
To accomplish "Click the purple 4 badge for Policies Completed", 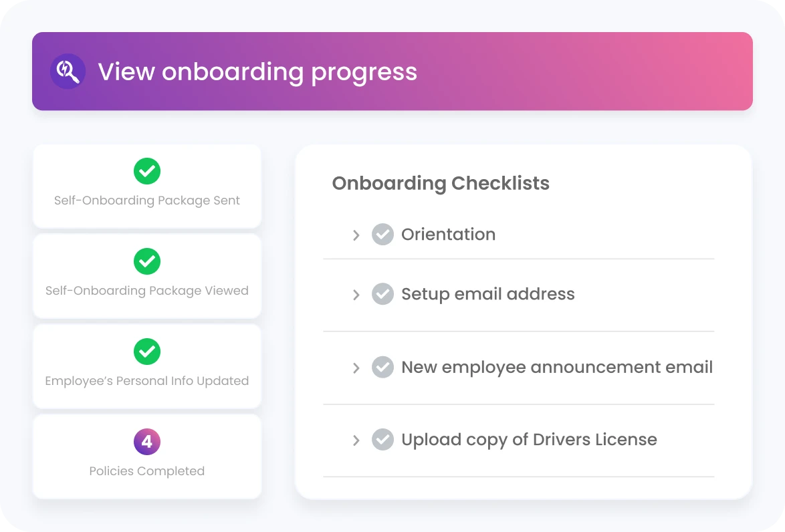I will 147,442.
